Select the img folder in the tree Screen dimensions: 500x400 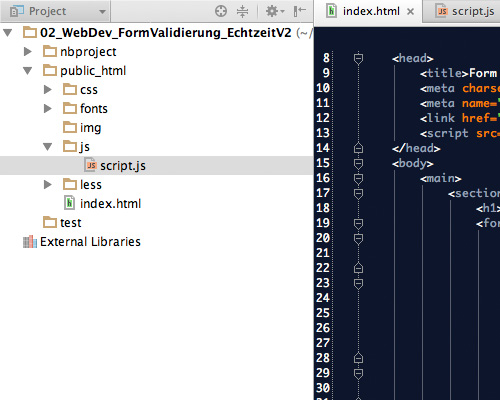(157, 128)
